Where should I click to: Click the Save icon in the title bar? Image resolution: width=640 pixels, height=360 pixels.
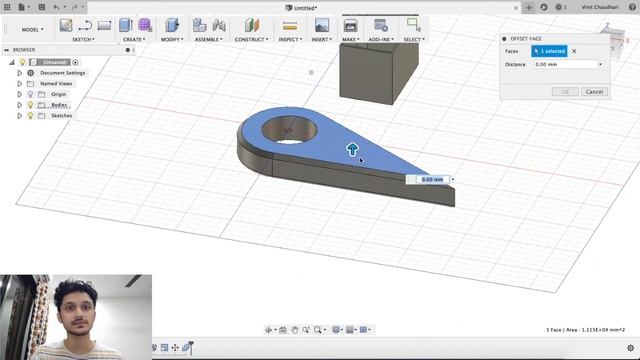[x=42, y=7]
